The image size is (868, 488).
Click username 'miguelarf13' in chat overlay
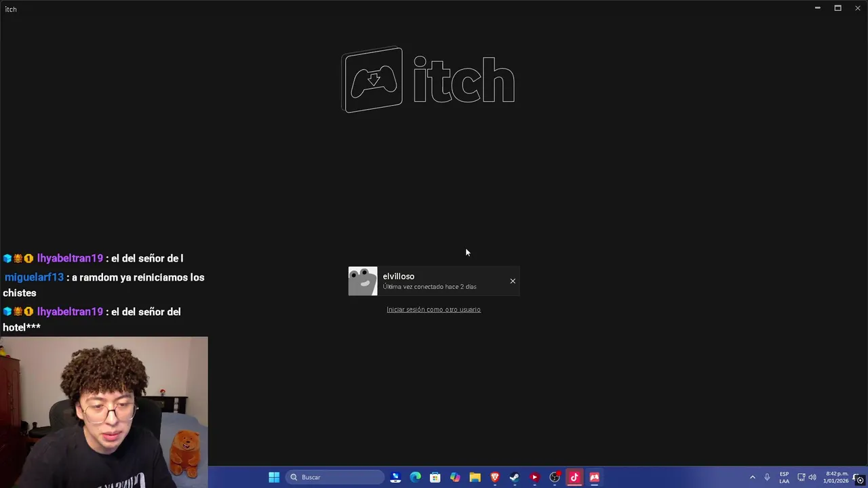coord(34,277)
